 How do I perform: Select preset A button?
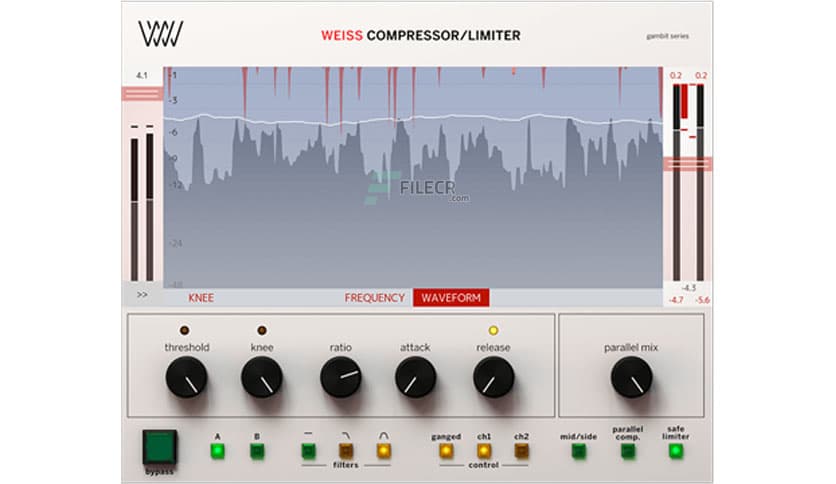point(217,451)
